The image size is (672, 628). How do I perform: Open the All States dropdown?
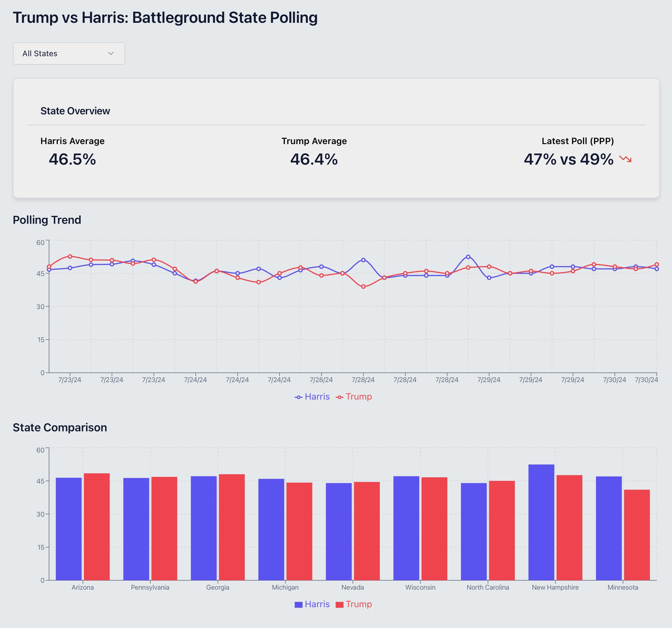click(69, 54)
